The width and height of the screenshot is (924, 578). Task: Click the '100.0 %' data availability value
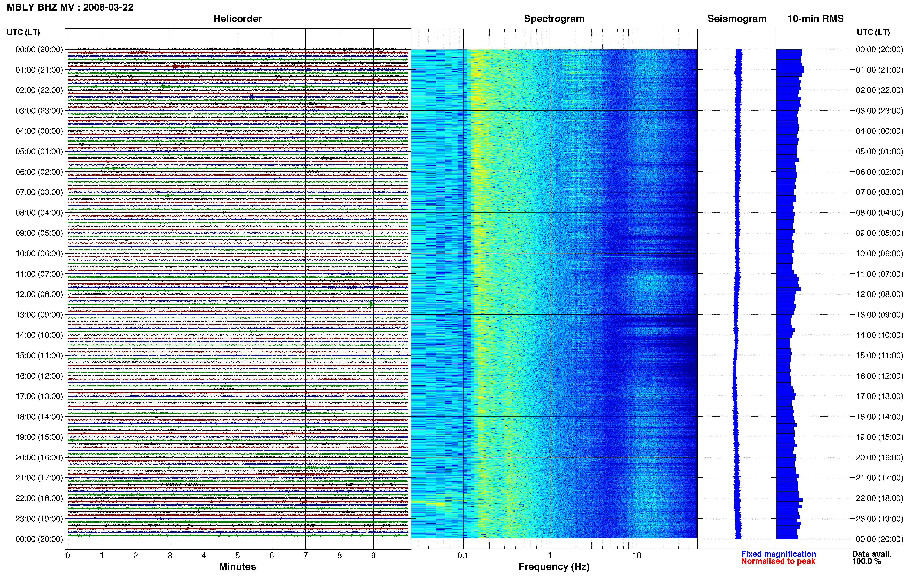[866, 561]
